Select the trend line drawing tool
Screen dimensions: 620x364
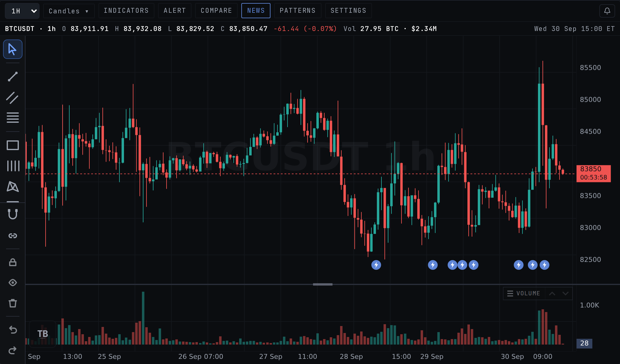(x=12, y=77)
